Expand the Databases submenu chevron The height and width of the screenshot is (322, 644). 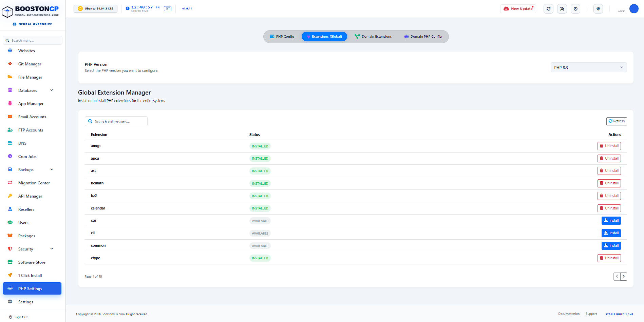tap(52, 90)
